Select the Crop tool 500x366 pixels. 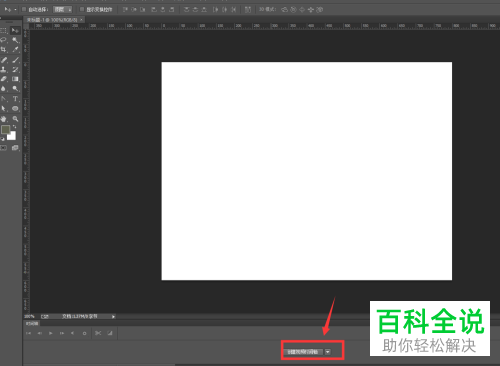[x=4, y=49]
